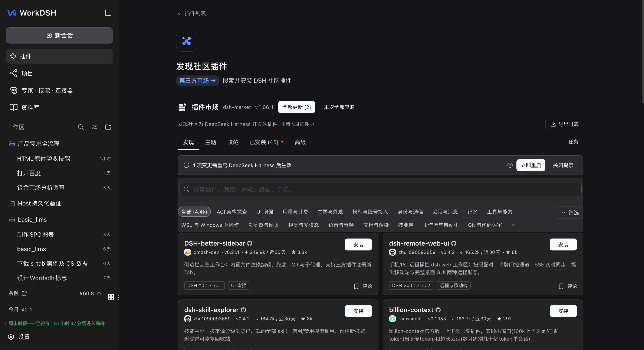Create a new workspace folder icon

click(x=108, y=127)
